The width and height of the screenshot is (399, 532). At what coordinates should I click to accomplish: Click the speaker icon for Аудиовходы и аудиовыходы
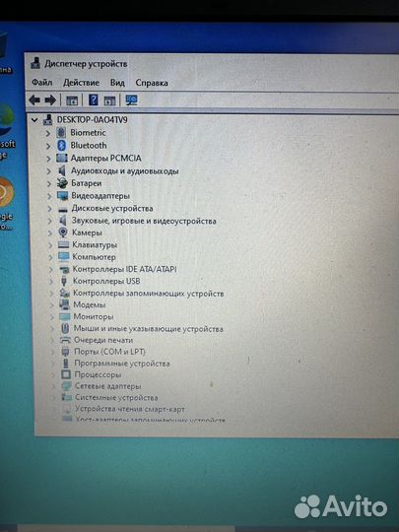(62, 170)
